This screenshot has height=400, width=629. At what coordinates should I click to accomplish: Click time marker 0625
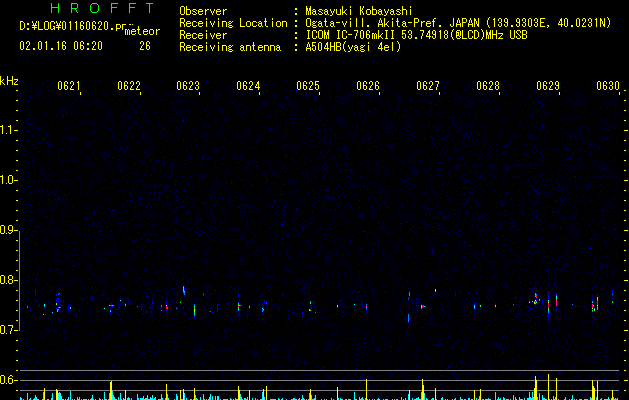coord(308,86)
